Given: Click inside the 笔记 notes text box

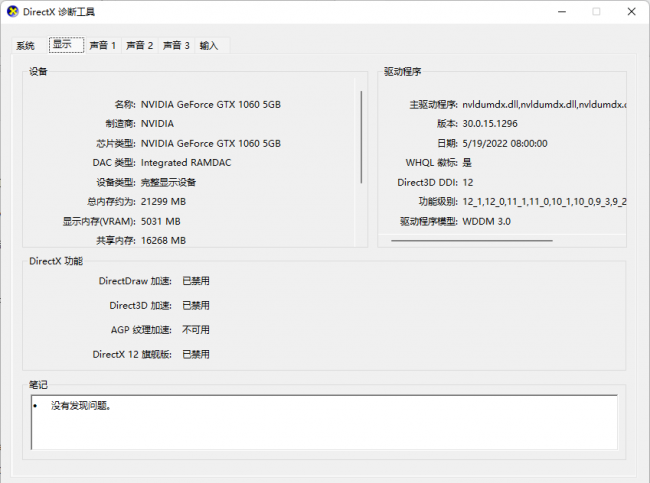Looking at the screenshot, I should 324,422.
